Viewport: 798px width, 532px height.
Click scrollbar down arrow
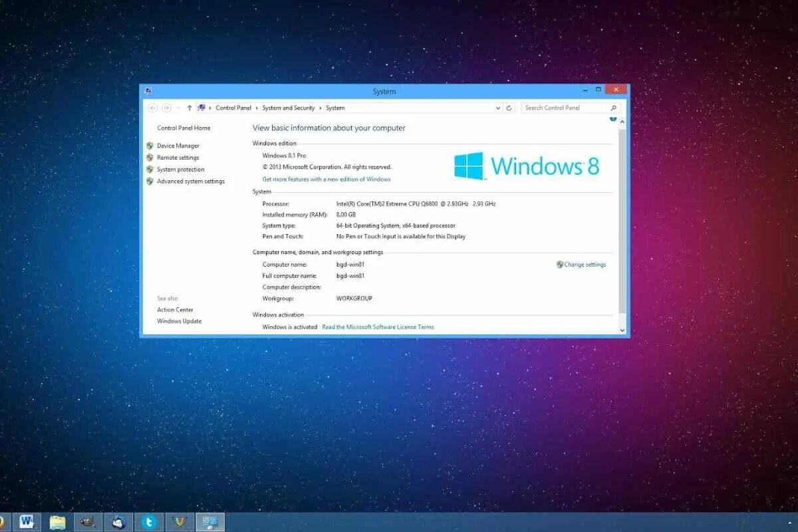coord(622,330)
